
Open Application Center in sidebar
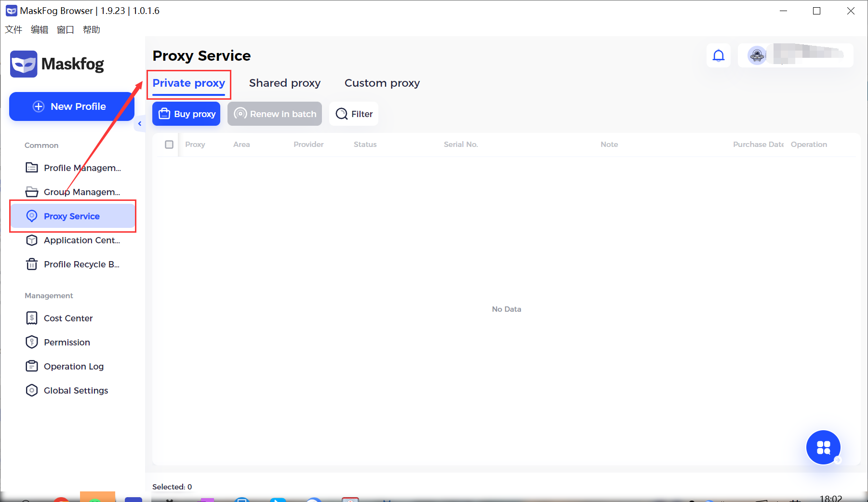(73, 240)
